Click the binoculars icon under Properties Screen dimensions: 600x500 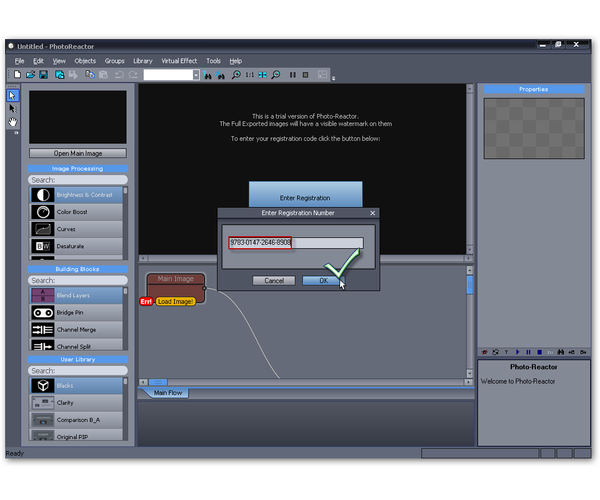(561, 352)
